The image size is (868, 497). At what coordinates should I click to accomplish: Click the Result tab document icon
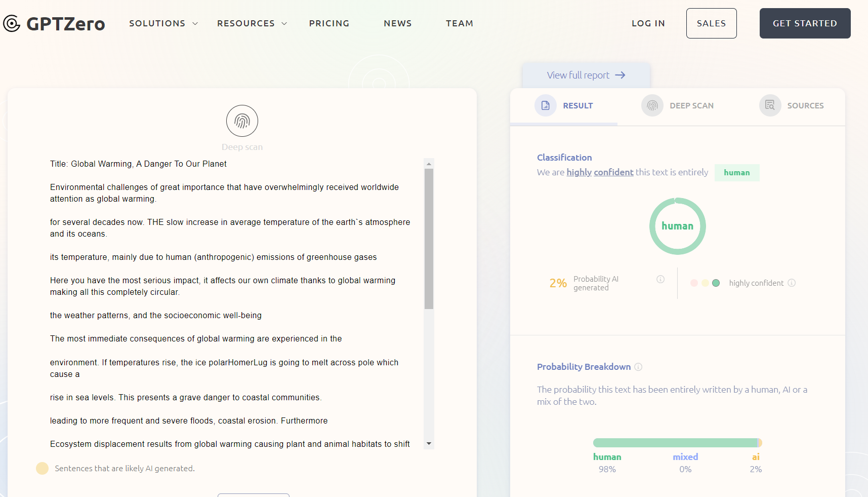546,105
